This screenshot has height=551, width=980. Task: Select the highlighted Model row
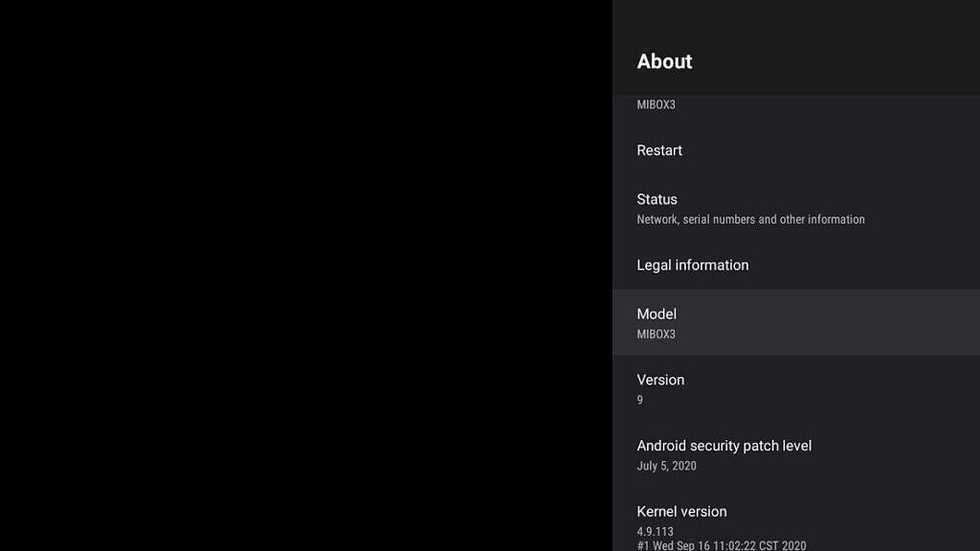tap(795, 322)
